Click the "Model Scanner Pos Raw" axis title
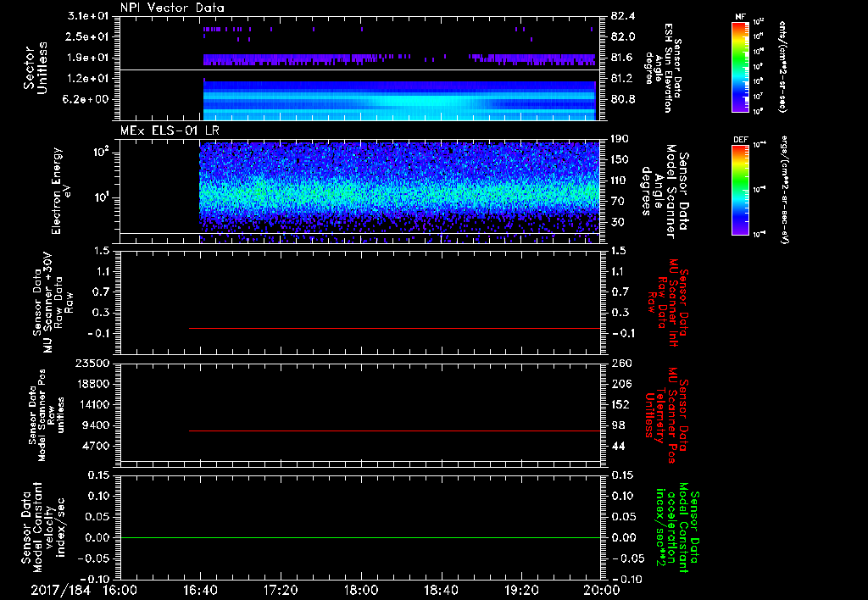This screenshot has height=600, width=868. [x=47, y=415]
